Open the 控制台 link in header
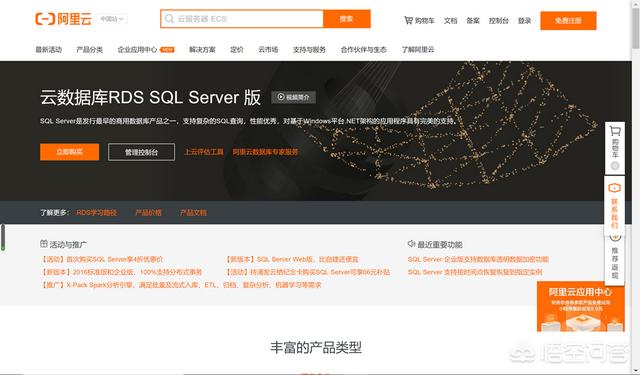The height and width of the screenshot is (375, 640). (498, 20)
